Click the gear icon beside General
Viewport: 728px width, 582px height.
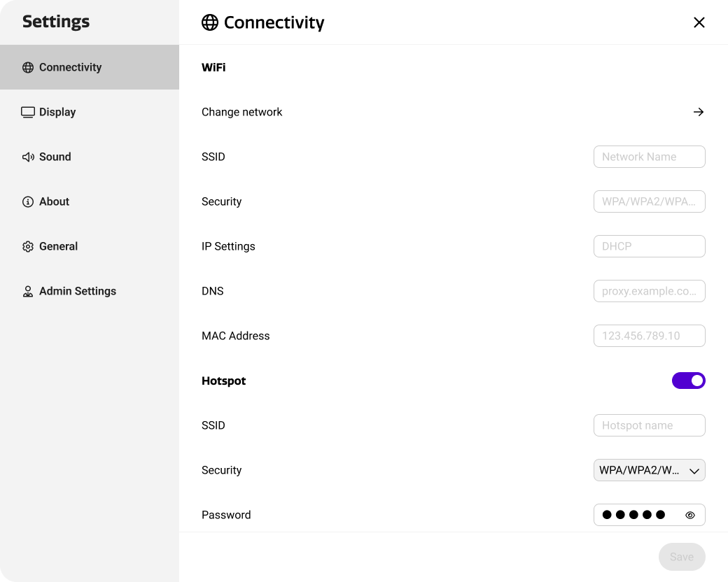(27, 246)
